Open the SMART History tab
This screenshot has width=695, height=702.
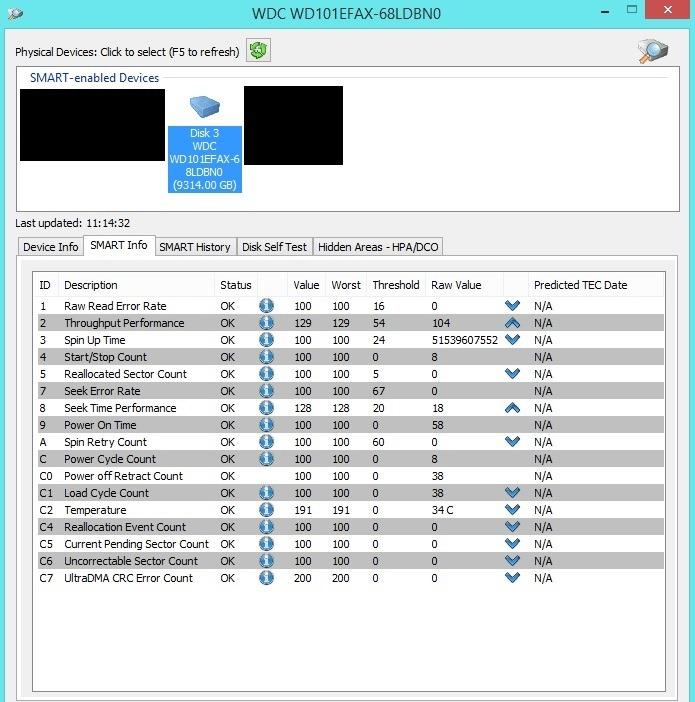click(195, 247)
